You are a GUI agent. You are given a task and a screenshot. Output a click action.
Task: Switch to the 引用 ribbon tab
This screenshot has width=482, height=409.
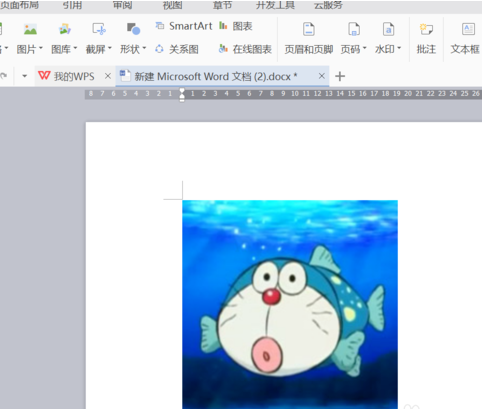pyautogui.click(x=72, y=5)
